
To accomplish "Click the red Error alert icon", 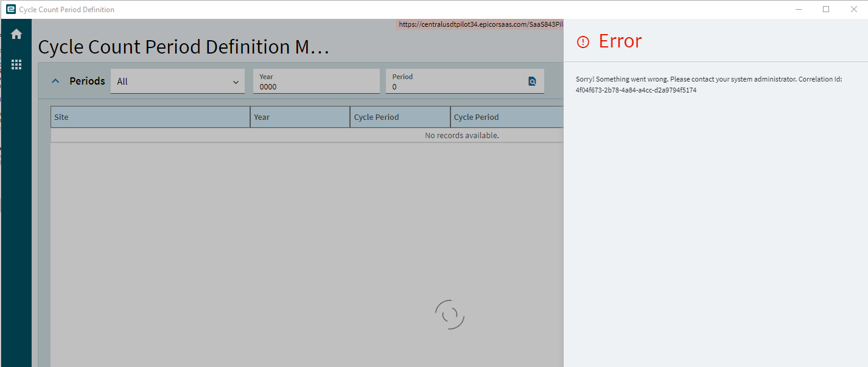I will [x=583, y=42].
